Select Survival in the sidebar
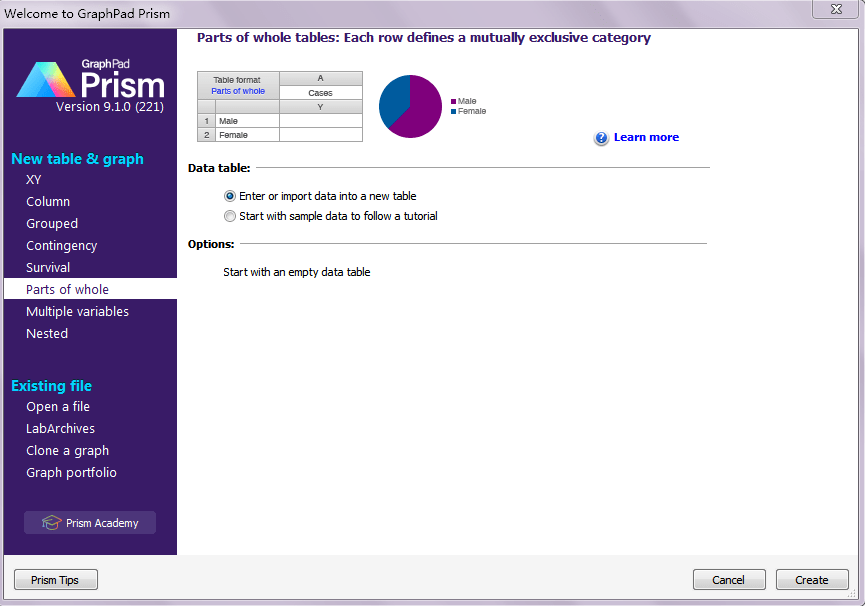865x606 pixels. pyautogui.click(x=48, y=268)
